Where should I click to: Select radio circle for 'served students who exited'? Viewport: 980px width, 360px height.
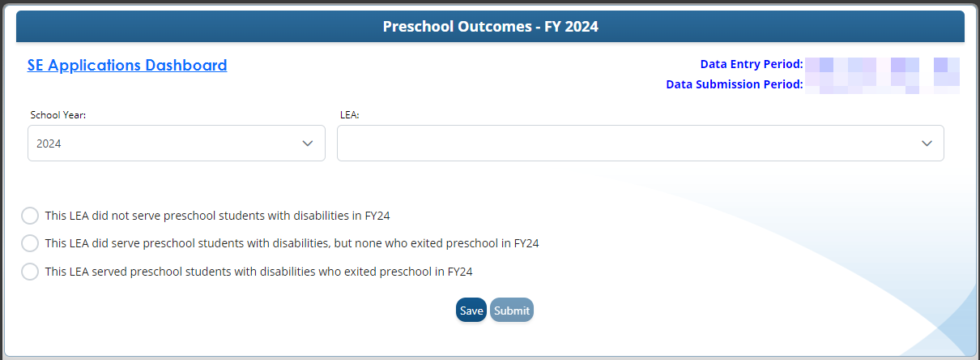[x=30, y=272]
